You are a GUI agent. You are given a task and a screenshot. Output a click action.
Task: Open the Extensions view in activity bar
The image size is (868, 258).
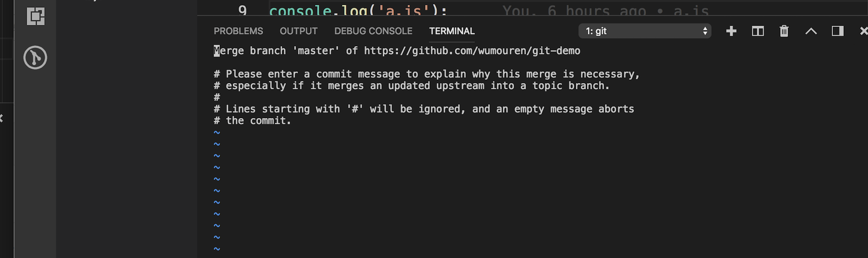pos(35,16)
